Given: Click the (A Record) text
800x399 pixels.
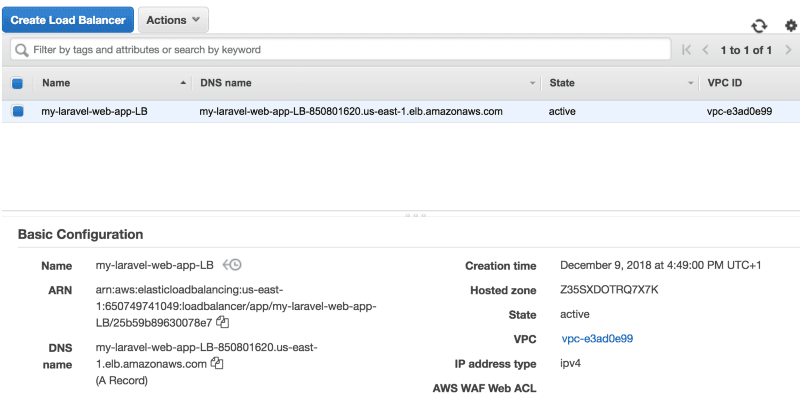Looking at the screenshot, I should (x=121, y=381).
